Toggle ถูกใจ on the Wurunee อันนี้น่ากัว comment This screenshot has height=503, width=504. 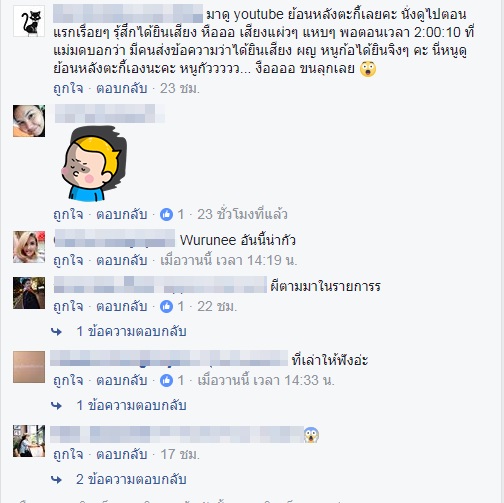point(68,260)
